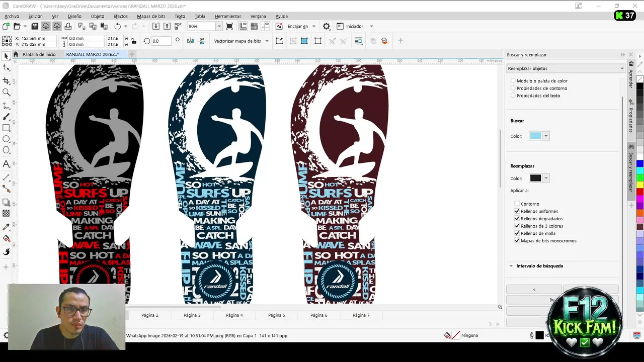Screen dimensions: 644x362
Task: Open the Efectos menu
Action: click(120, 16)
